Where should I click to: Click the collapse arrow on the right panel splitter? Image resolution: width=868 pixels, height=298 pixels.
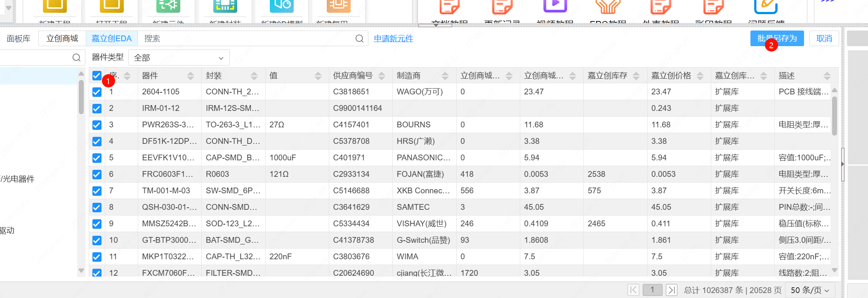(x=842, y=164)
